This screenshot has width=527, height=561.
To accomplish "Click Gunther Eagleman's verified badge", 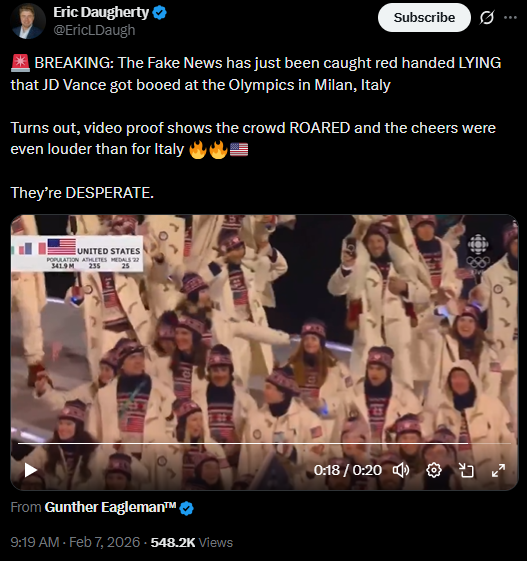I will click(x=186, y=508).
